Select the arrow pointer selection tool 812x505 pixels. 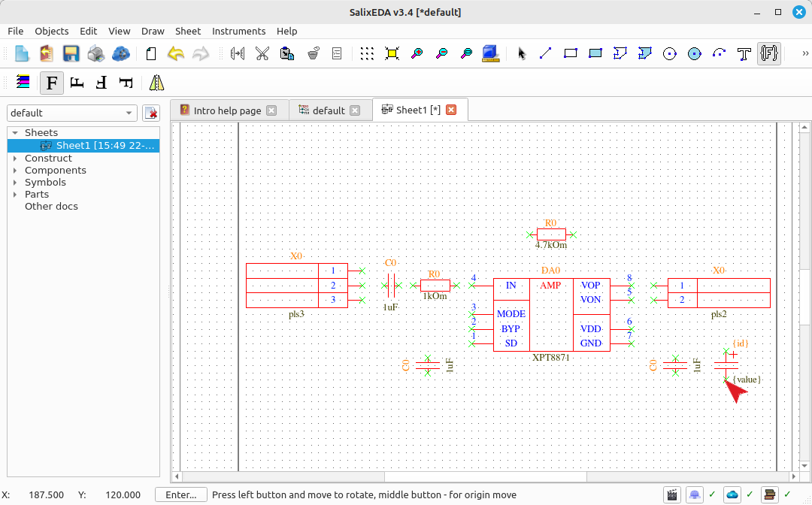point(522,53)
